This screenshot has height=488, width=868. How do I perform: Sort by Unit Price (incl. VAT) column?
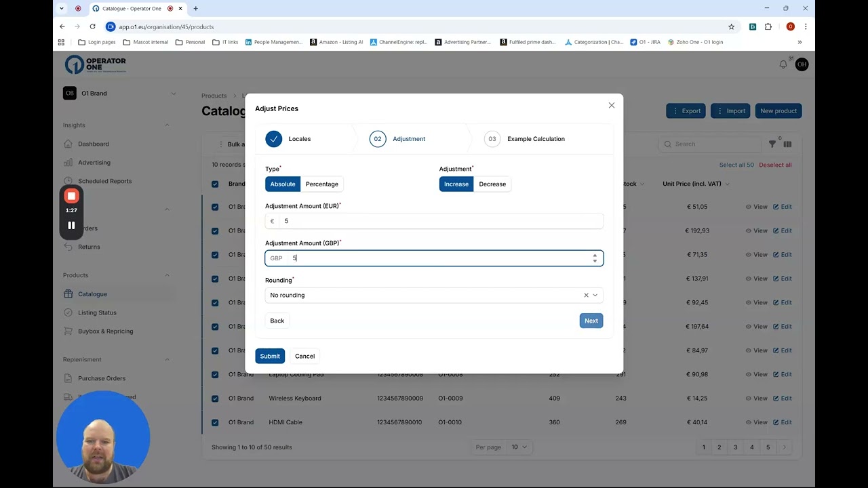[x=696, y=184]
